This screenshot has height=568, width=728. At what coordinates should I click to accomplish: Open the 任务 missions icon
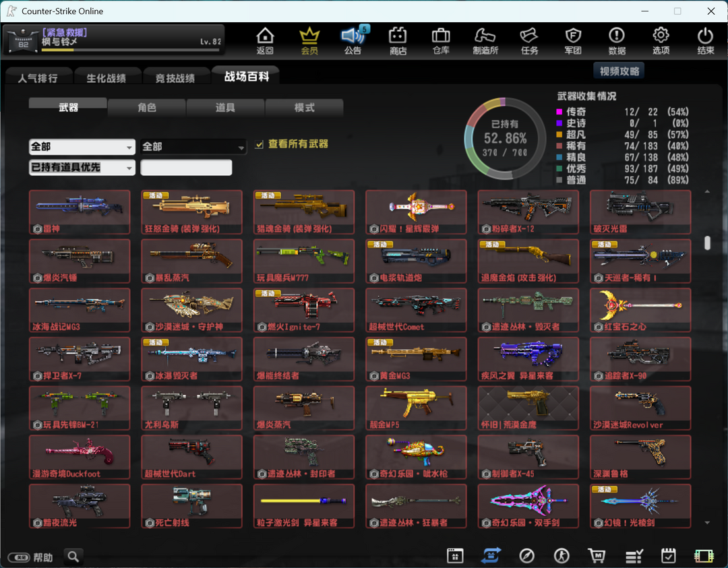click(529, 40)
